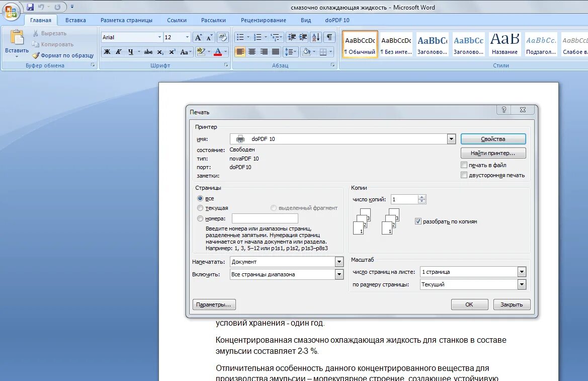Click the Office button logo
The width and height of the screenshot is (588, 381).
tap(11, 11)
